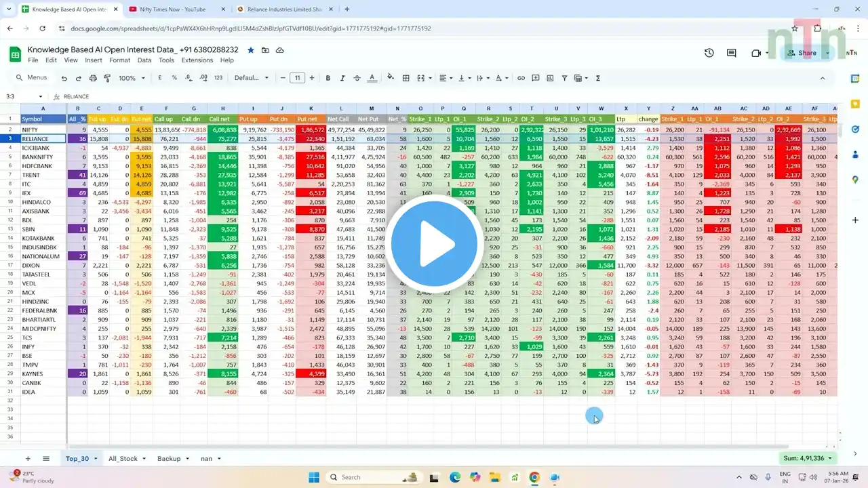Pick a text color
868x488 pixels.
[x=372, y=78]
